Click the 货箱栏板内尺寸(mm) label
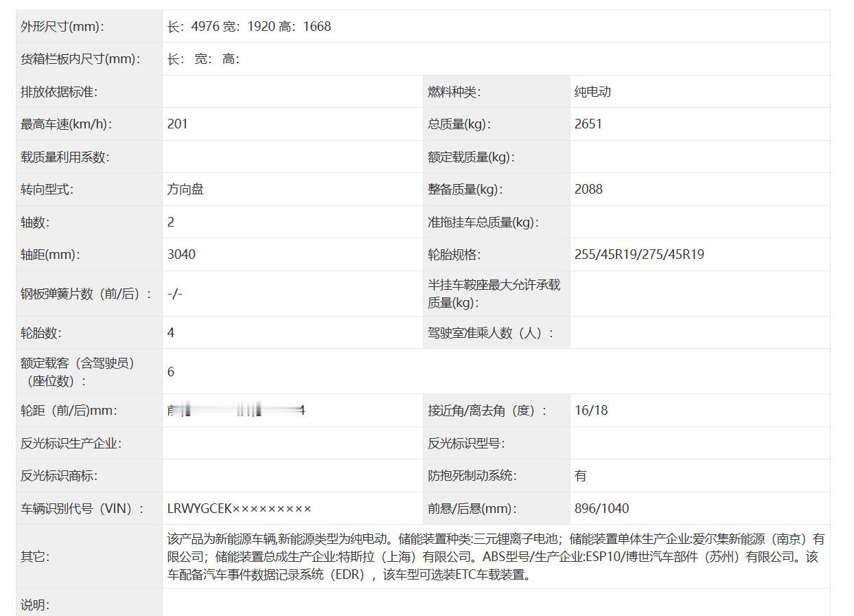 point(81,59)
